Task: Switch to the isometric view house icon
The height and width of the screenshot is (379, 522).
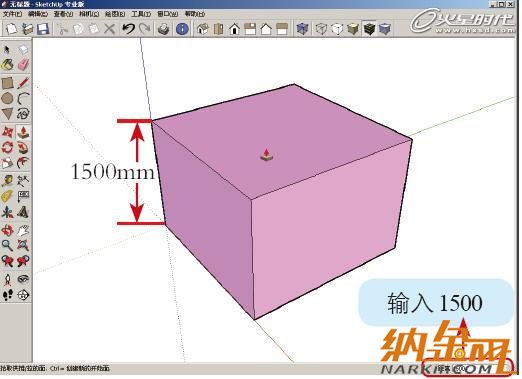Action: 202,29
